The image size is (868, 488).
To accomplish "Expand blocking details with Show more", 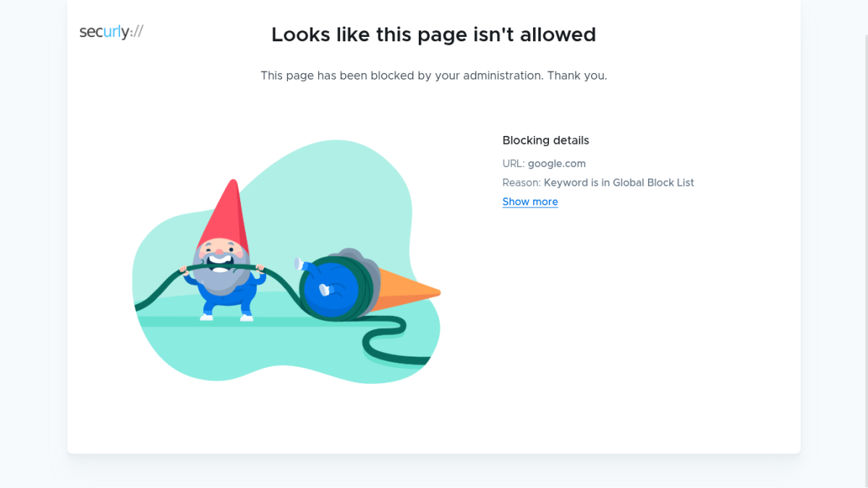I will [530, 202].
